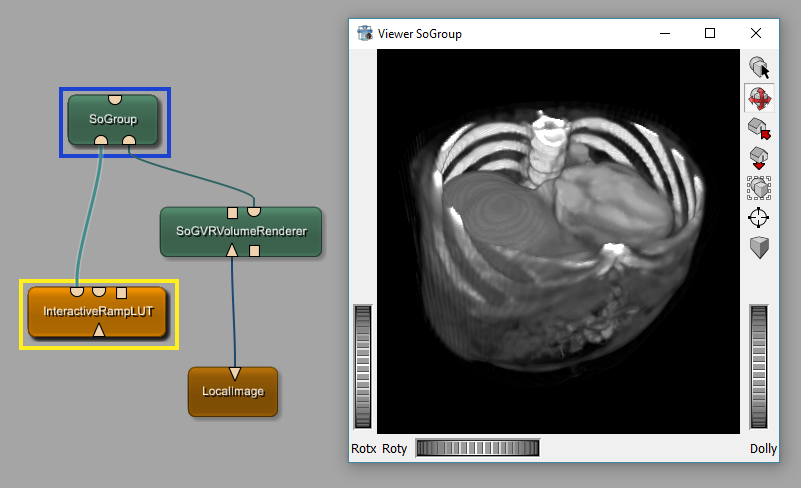
Task: Activate the seek crosshair tool
Action: click(759, 217)
